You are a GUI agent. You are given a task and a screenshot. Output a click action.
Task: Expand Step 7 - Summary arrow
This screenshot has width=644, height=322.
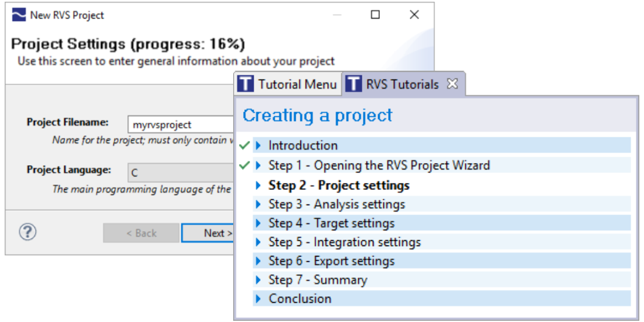point(258,280)
